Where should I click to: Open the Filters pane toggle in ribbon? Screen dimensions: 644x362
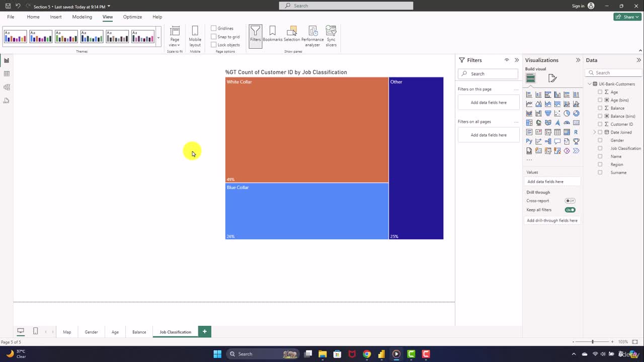(256, 36)
